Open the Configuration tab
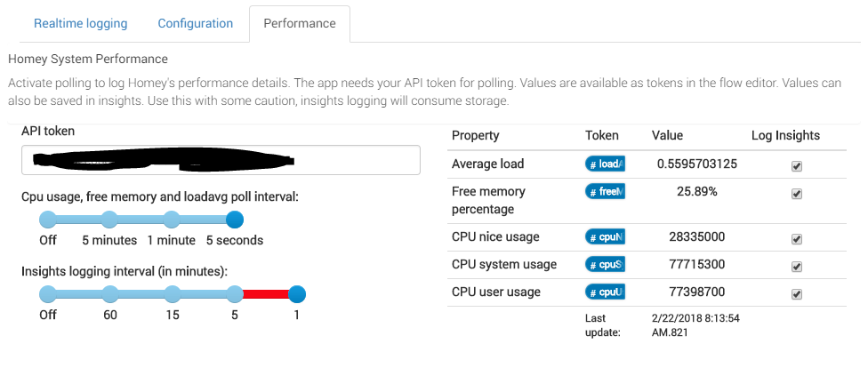 196,24
